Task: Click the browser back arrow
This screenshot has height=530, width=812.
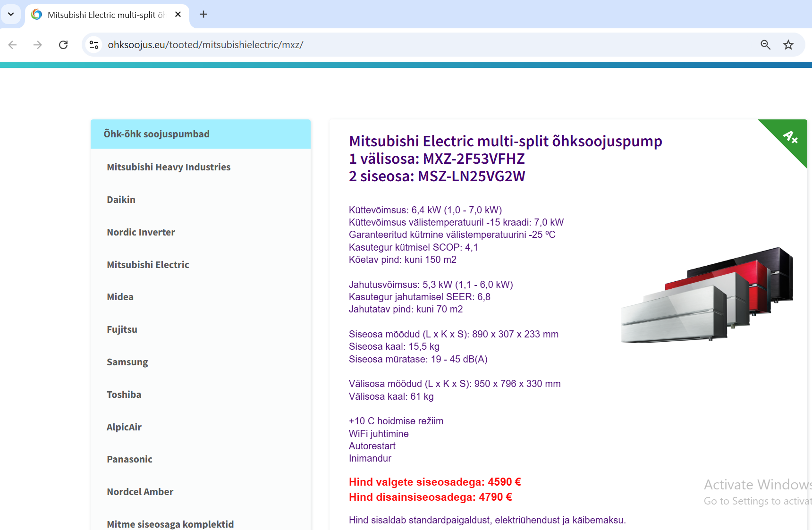Action: pyautogui.click(x=13, y=45)
